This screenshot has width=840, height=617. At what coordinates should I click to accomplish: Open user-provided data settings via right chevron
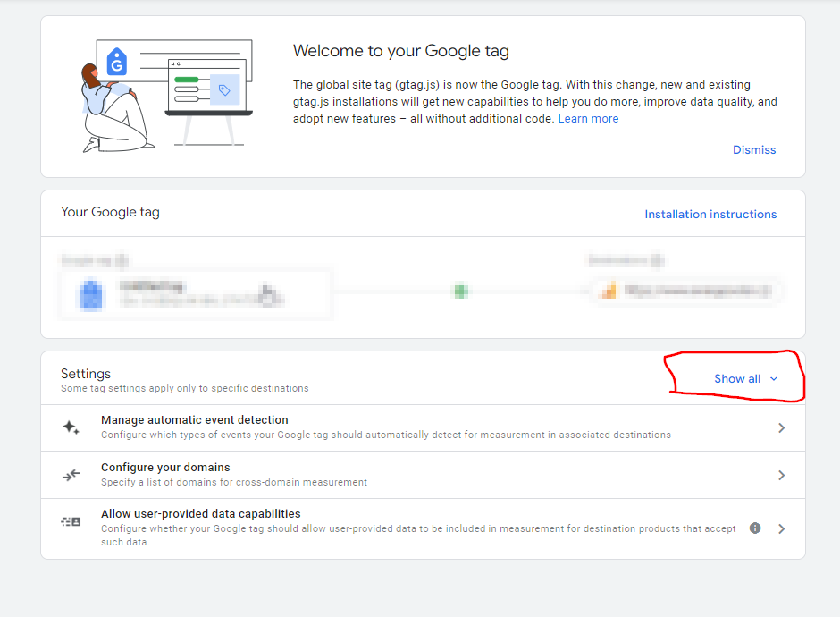(781, 528)
